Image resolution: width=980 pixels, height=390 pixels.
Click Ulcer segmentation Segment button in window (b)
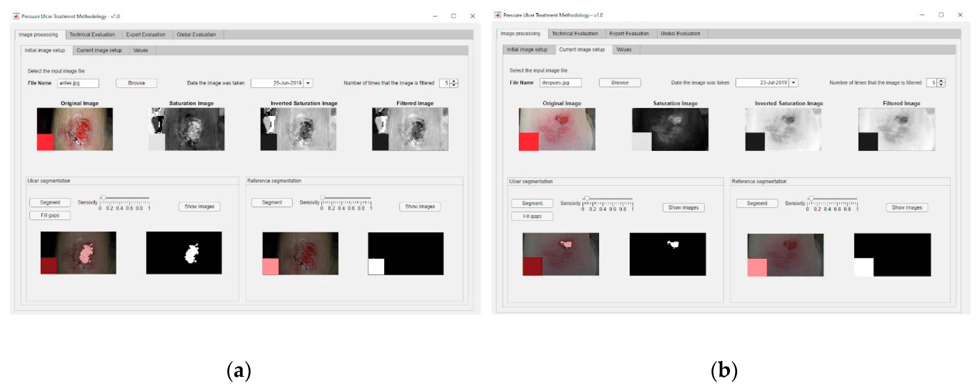(x=532, y=203)
